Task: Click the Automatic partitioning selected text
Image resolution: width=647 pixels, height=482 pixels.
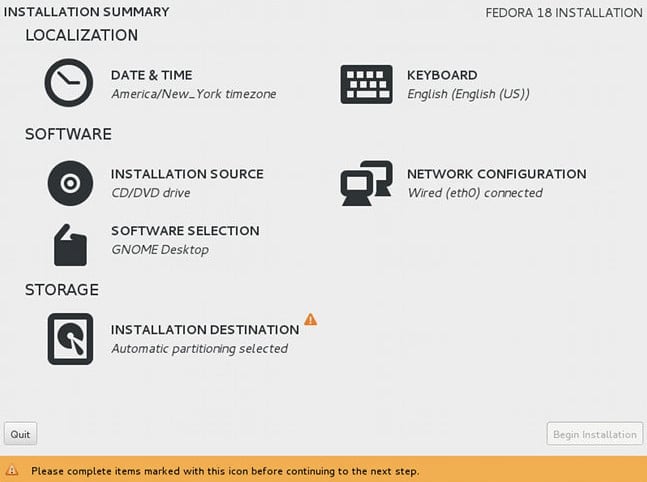Action: pyautogui.click(x=199, y=349)
